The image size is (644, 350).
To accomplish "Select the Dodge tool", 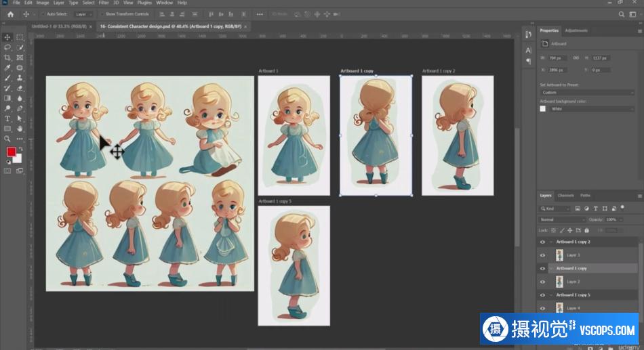I will pos(7,109).
